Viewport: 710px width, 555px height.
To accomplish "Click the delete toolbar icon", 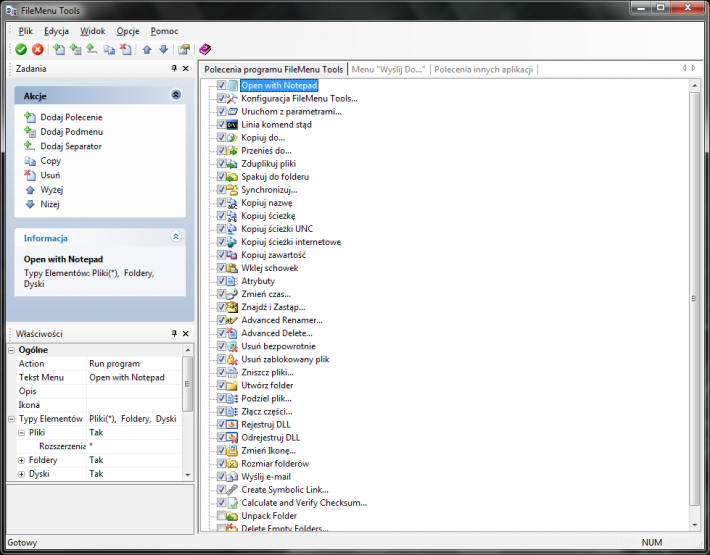I will click(x=125, y=49).
